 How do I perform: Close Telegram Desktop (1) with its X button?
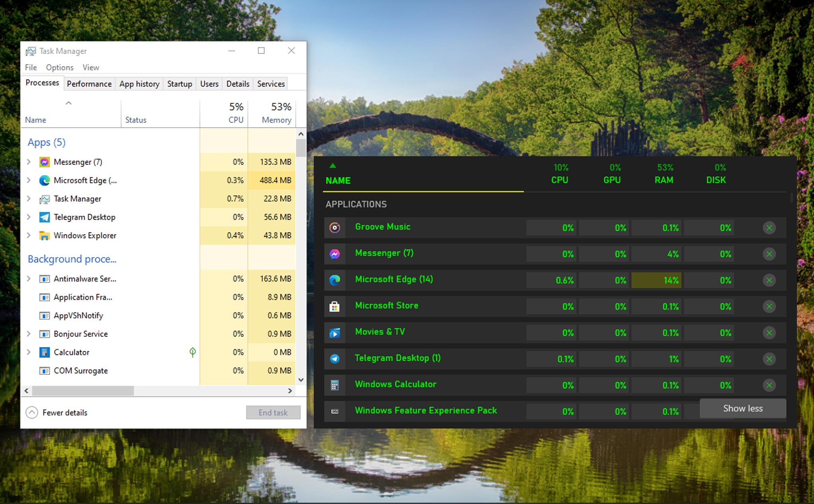[769, 359]
